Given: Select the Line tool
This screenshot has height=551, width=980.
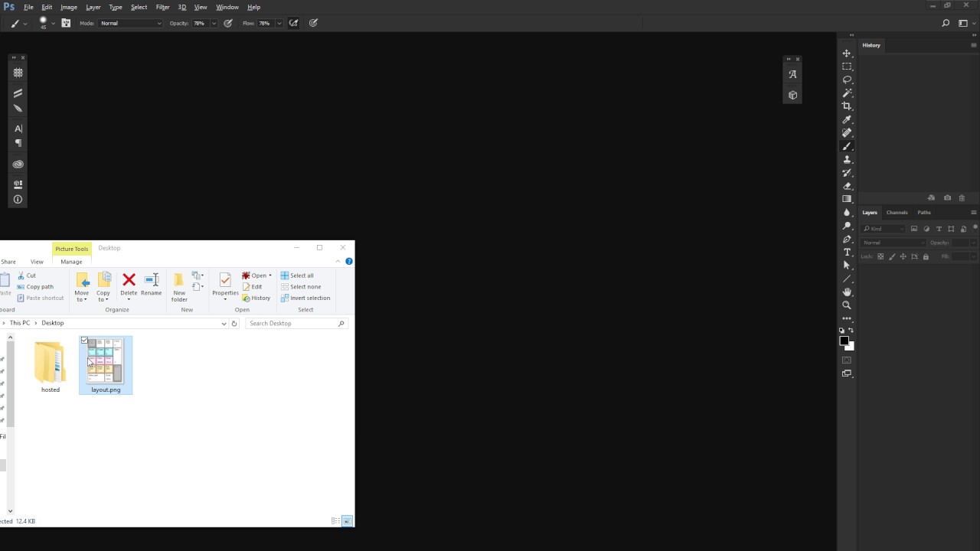Looking at the screenshot, I should (847, 279).
